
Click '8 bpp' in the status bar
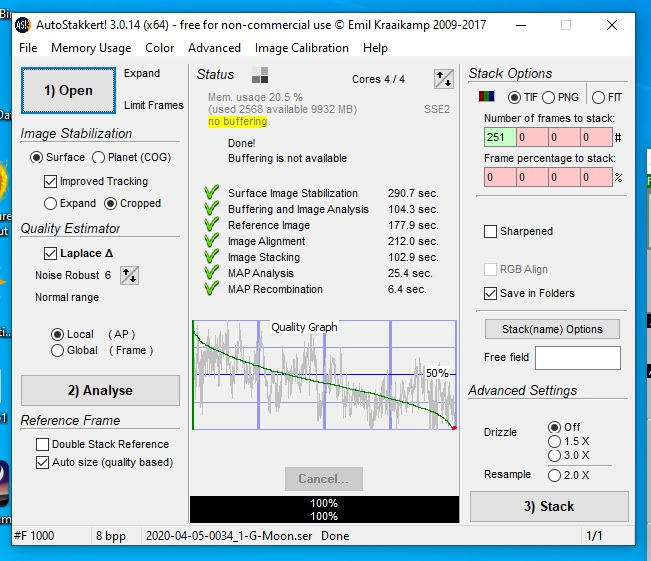pyautogui.click(x=111, y=536)
